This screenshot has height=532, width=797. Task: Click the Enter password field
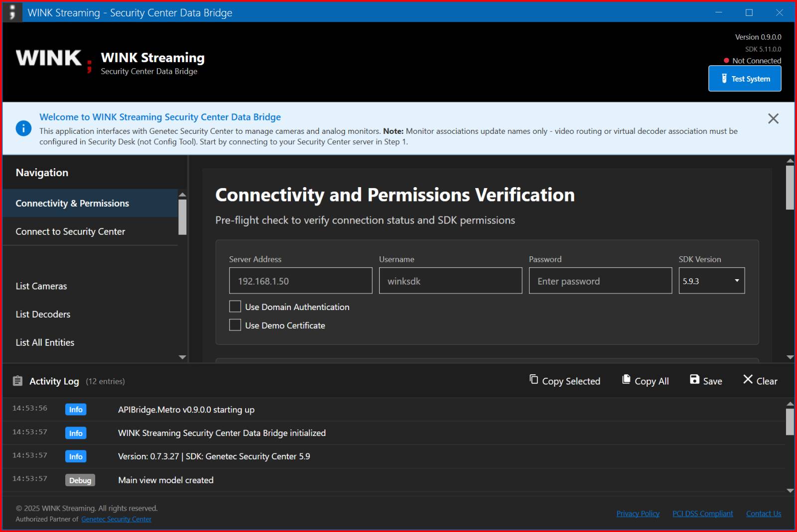tap(600, 281)
